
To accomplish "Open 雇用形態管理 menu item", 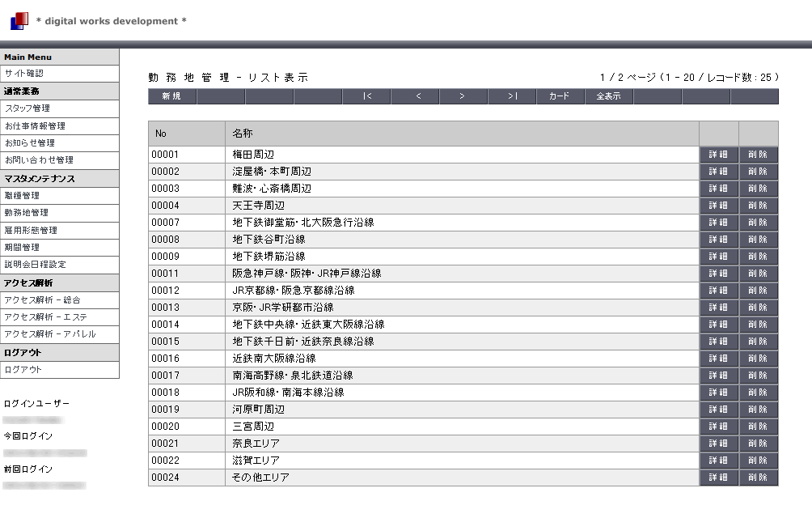I will [60, 231].
